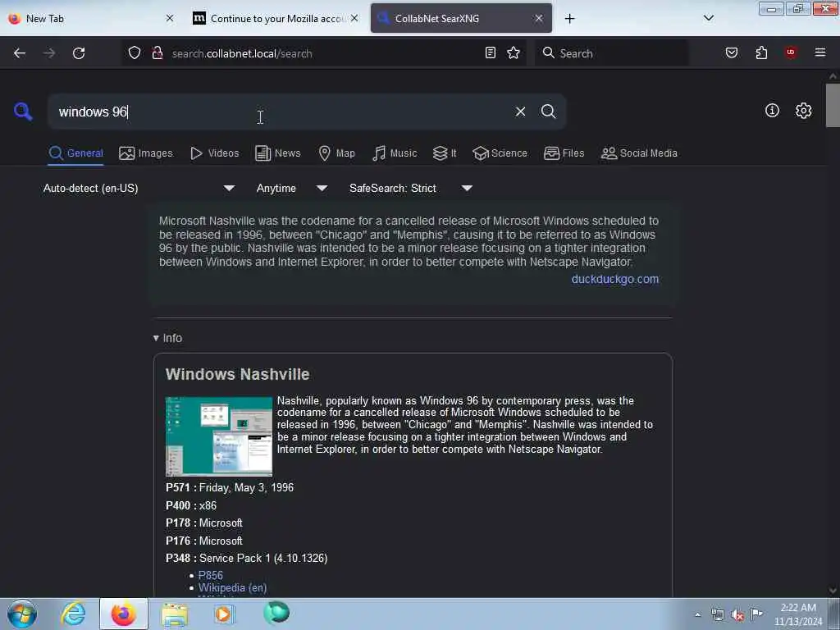Select the It search category
This screenshot has height=630, width=840.
445,153
